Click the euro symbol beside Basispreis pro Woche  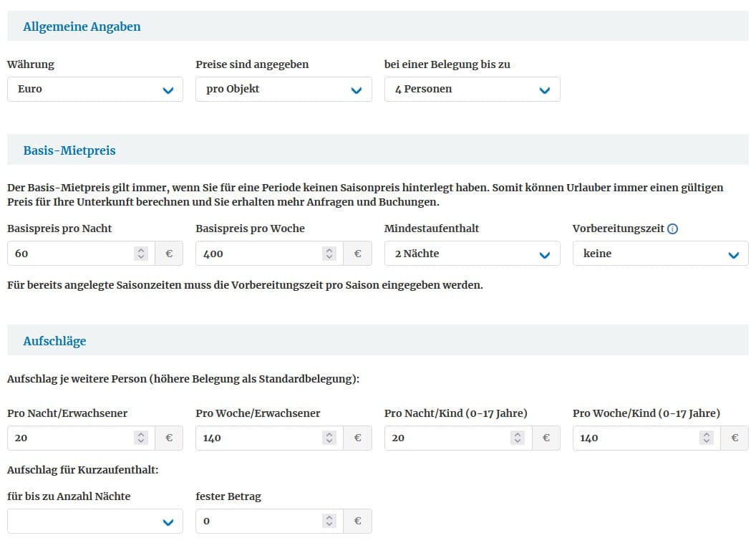(358, 254)
